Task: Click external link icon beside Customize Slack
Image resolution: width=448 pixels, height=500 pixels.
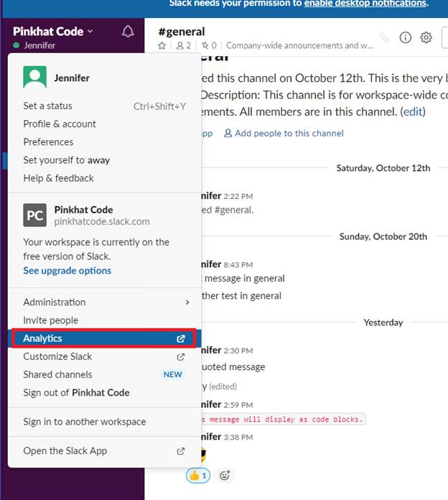Action: (x=181, y=357)
